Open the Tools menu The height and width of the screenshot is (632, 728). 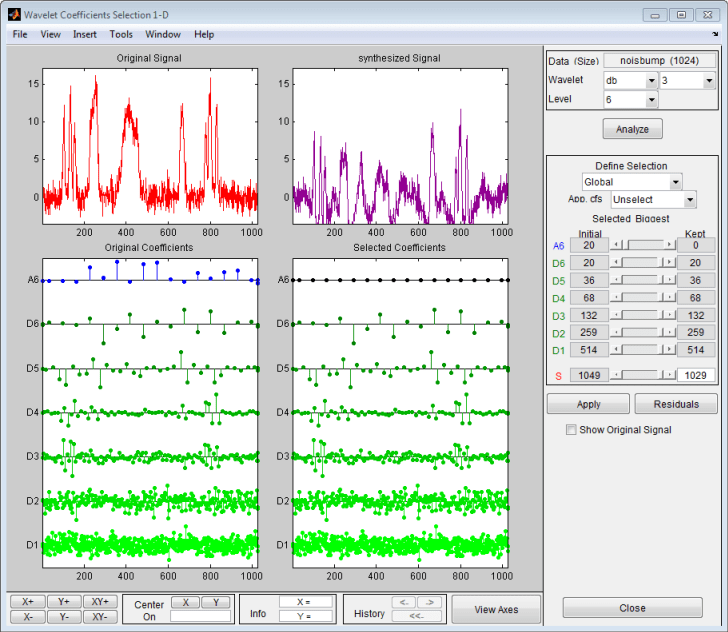click(x=121, y=34)
